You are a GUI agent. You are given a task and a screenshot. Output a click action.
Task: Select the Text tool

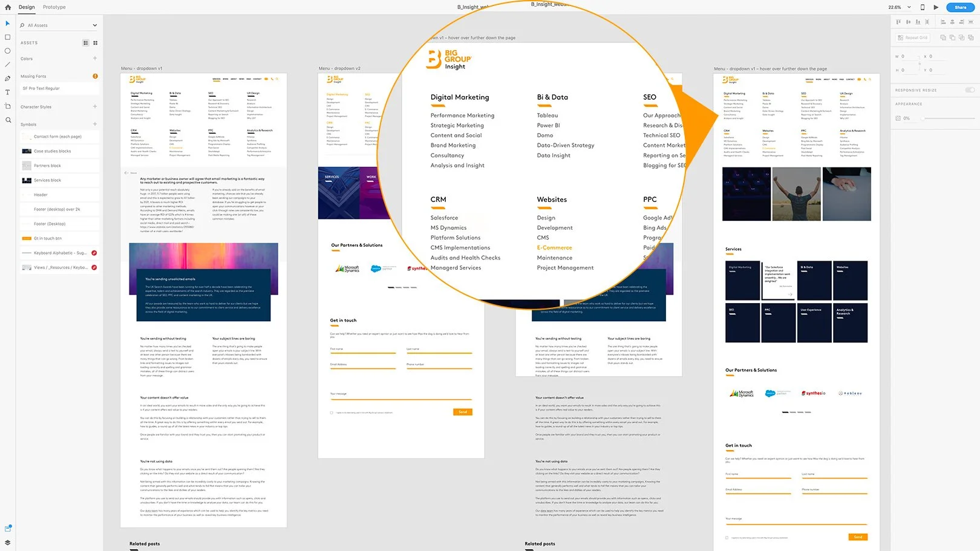pyautogui.click(x=8, y=93)
